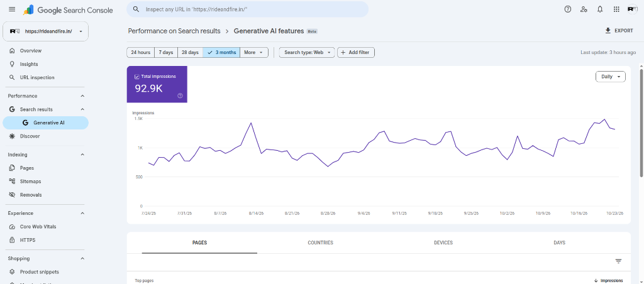Viewport: 644px width, 284px height.
Task: Click the Core Web Vitals gauge icon
Action: [x=12, y=227]
